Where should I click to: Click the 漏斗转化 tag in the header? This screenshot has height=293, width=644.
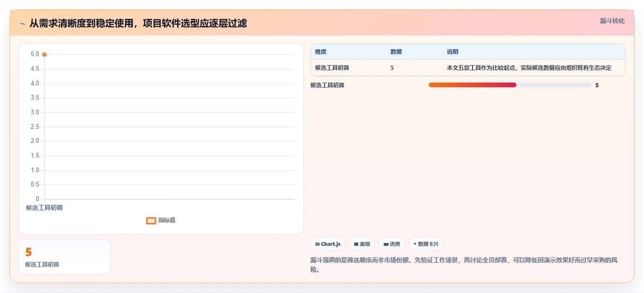tap(612, 21)
